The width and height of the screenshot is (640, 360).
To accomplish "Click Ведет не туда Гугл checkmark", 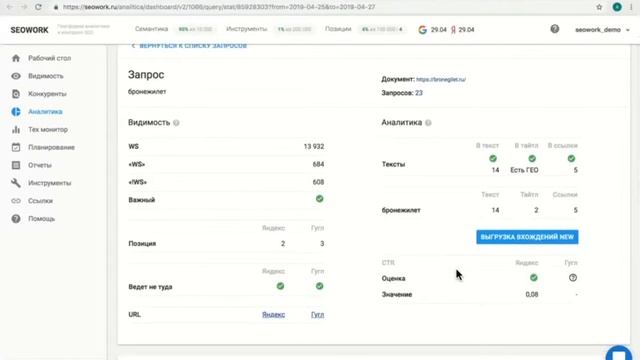I will [320, 286].
